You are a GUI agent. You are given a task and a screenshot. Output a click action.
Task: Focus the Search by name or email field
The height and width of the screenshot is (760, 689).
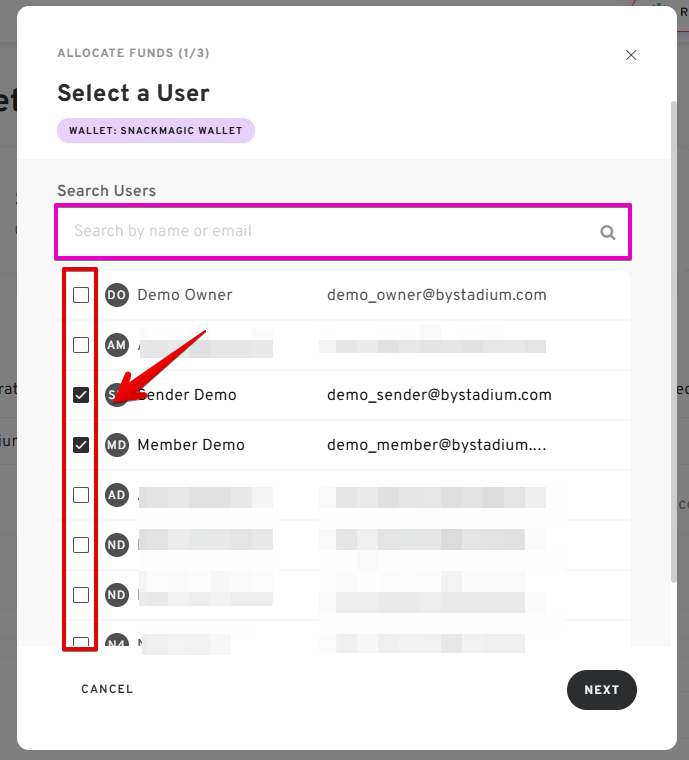pos(330,231)
